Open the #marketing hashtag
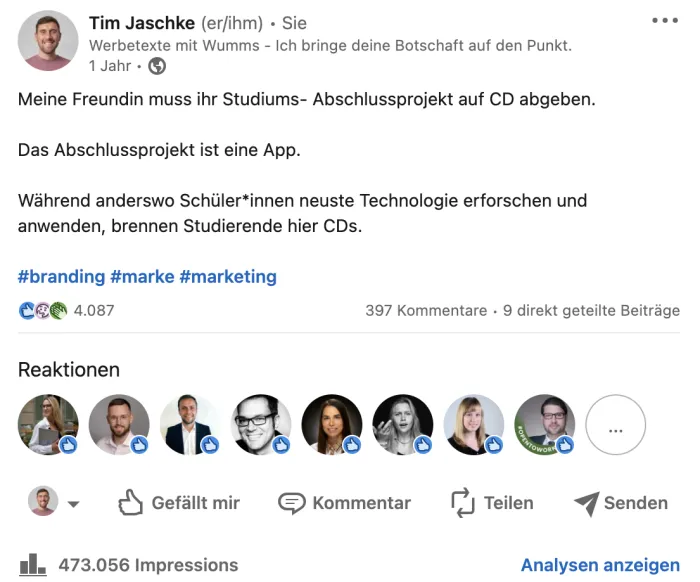700x582 pixels. pos(228,277)
